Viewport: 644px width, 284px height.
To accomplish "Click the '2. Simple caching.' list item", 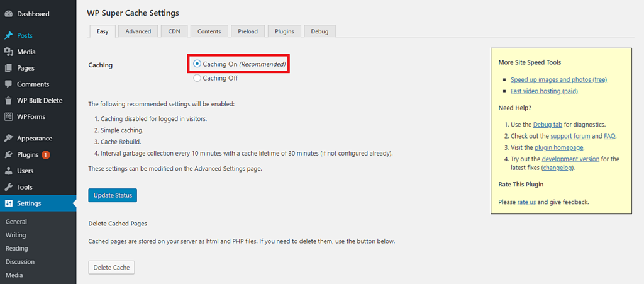I will pos(119,130).
